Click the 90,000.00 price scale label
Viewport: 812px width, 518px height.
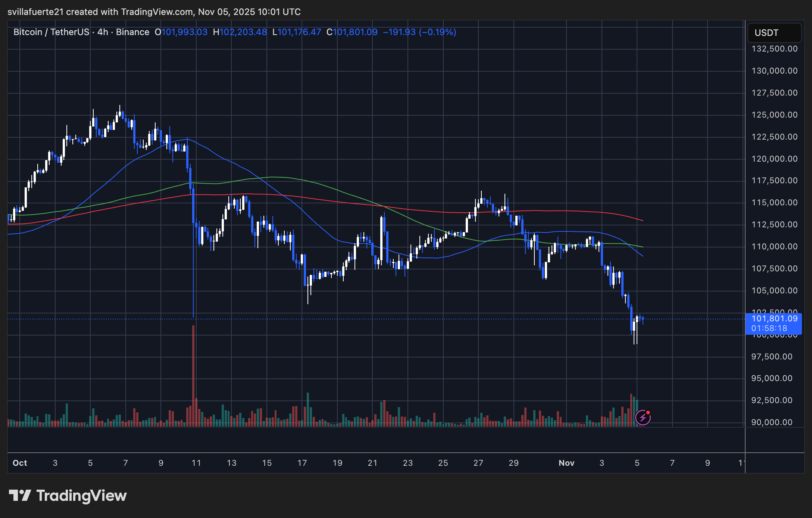(771, 422)
